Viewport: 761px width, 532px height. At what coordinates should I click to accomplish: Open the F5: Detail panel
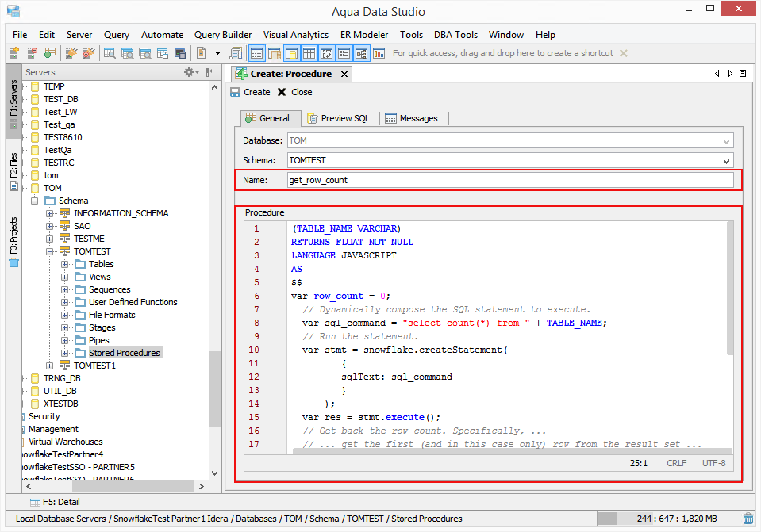coord(55,502)
